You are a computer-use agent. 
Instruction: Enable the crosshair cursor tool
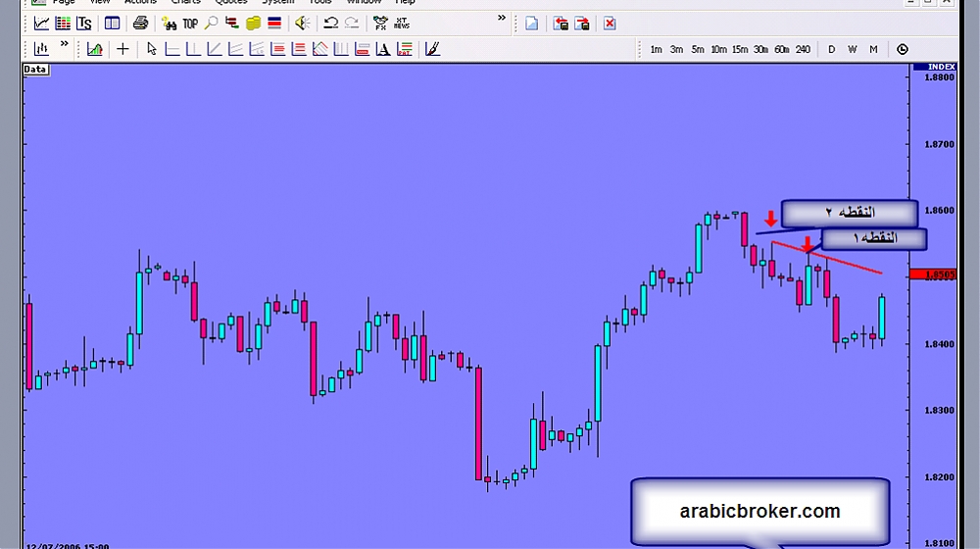[122, 49]
